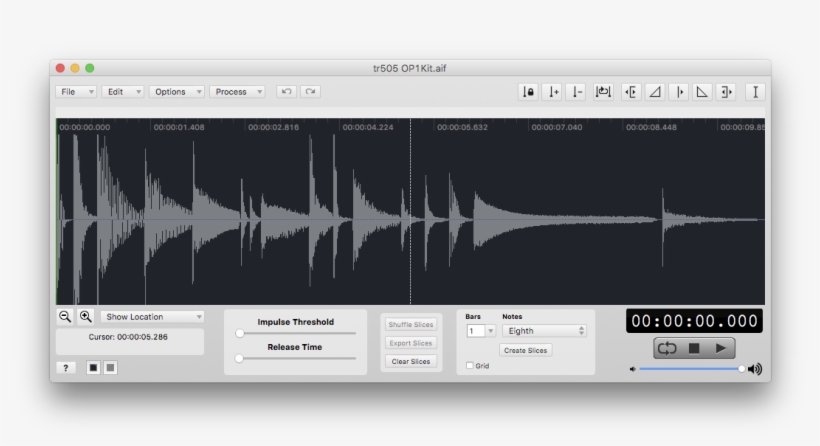Viewport: 820px width, 446px height.
Task: Zoom out the waveform with magnifier minus
Action: click(65, 316)
